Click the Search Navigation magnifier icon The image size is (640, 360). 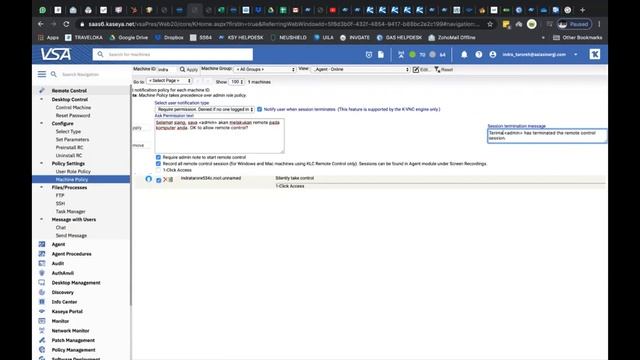53,74
